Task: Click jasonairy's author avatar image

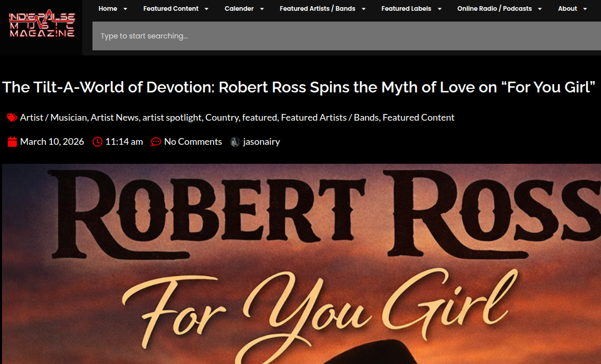Action: (235, 142)
